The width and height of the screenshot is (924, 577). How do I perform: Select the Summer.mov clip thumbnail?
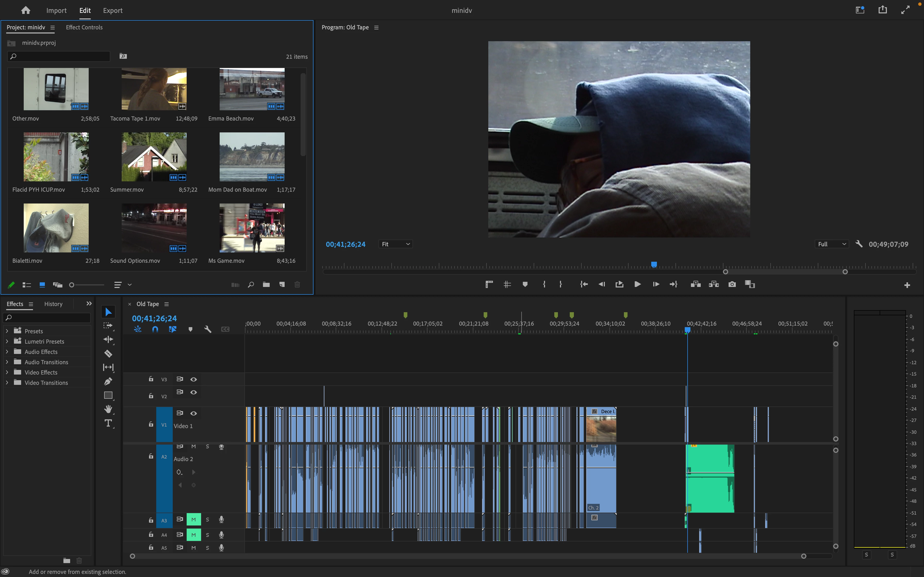(x=154, y=157)
